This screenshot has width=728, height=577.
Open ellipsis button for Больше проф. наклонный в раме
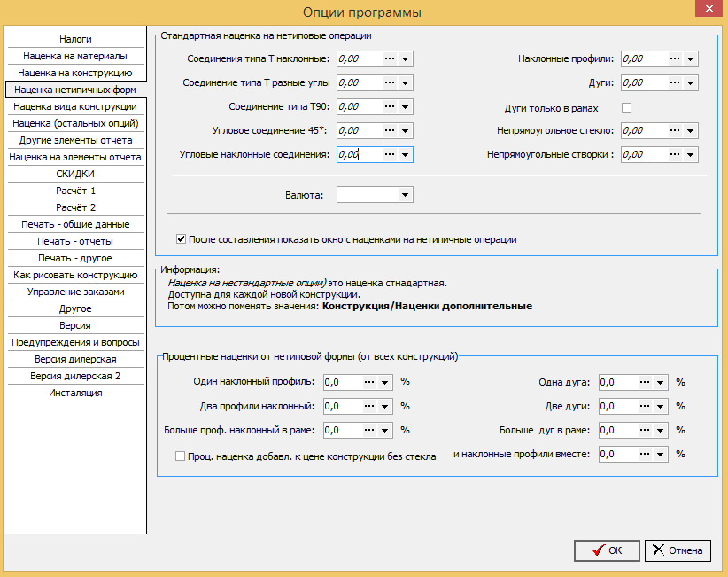pyautogui.click(x=369, y=430)
